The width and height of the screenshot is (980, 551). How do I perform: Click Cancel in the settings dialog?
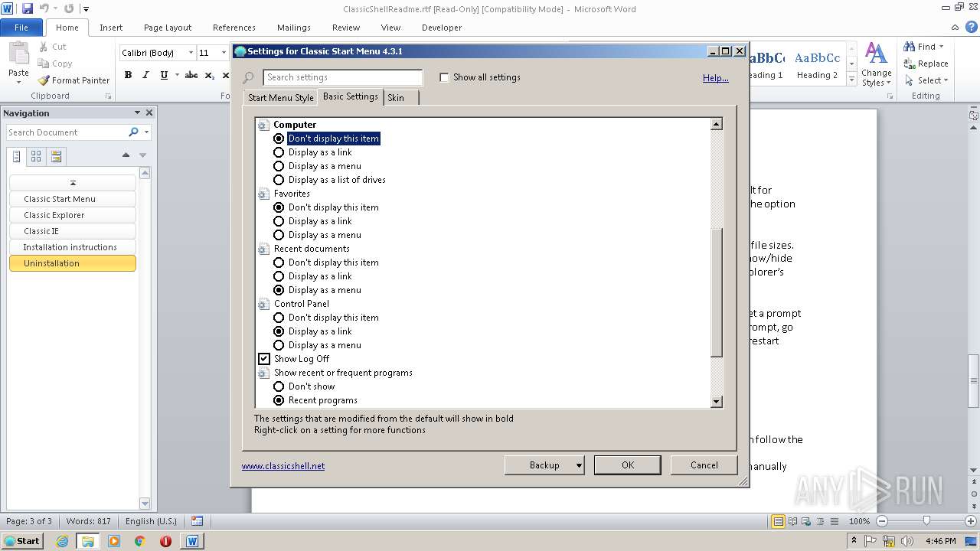point(704,465)
